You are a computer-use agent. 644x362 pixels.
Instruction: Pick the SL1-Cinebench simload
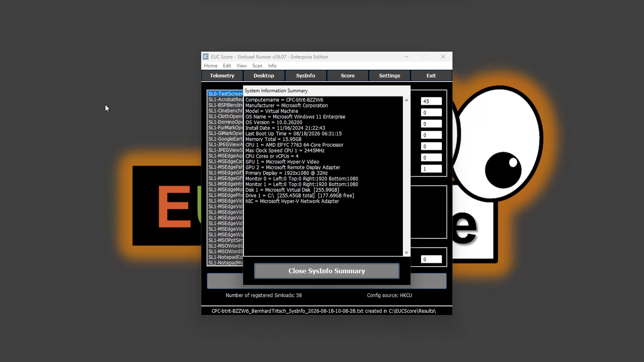225,111
